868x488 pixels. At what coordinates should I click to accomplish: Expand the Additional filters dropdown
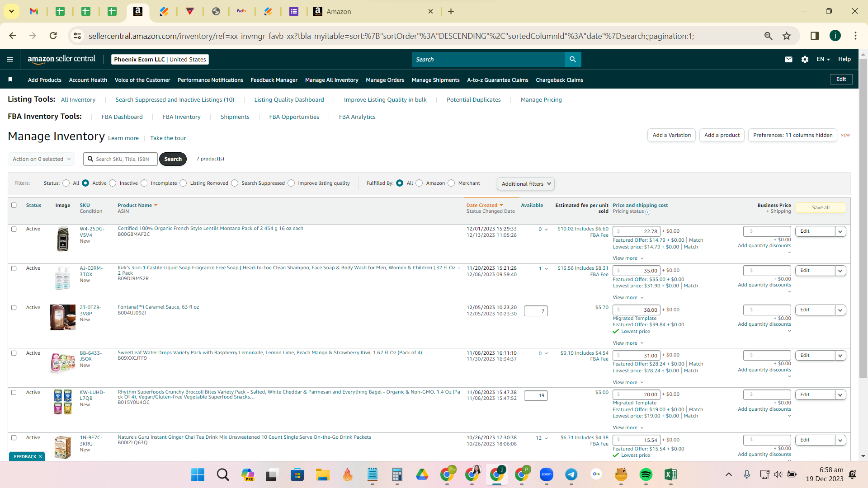525,183
